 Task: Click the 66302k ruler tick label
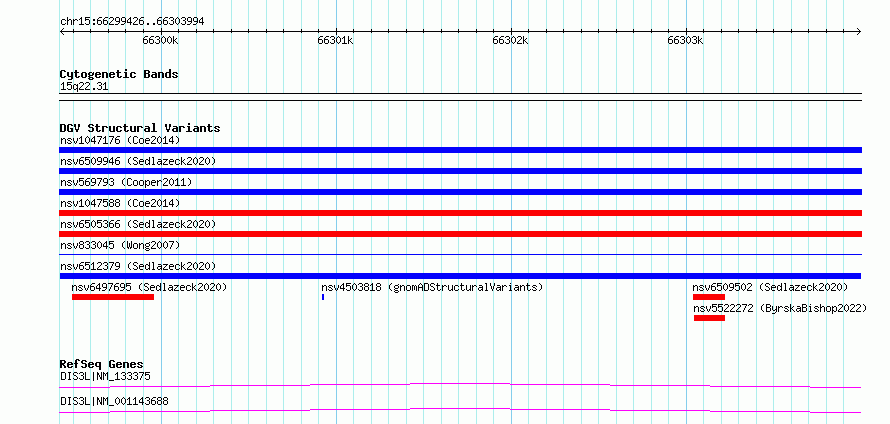[x=510, y=41]
